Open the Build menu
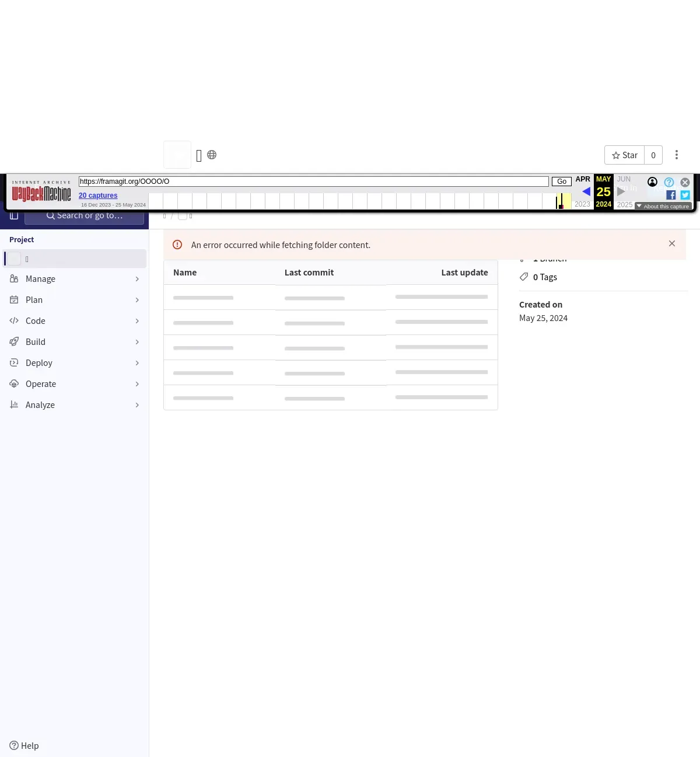Screen dimensions: 700x757 pyautogui.click(x=76, y=342)
